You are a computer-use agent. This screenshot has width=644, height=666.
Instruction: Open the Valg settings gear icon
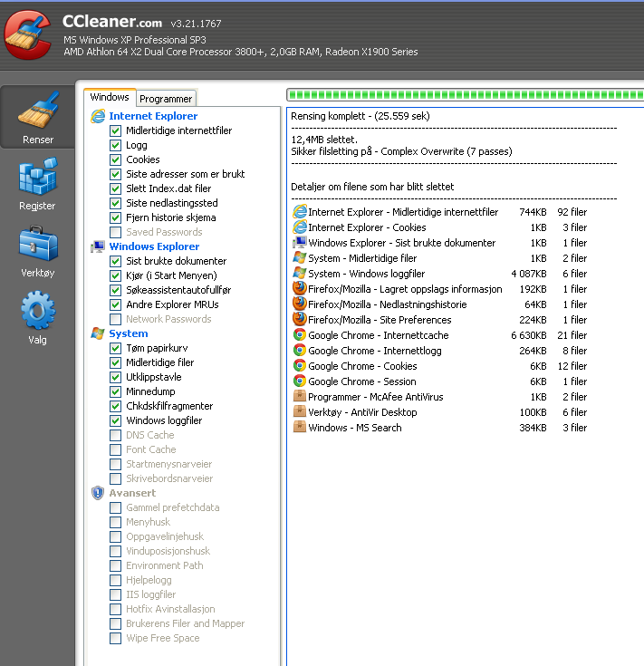click(x=38, y=311)
